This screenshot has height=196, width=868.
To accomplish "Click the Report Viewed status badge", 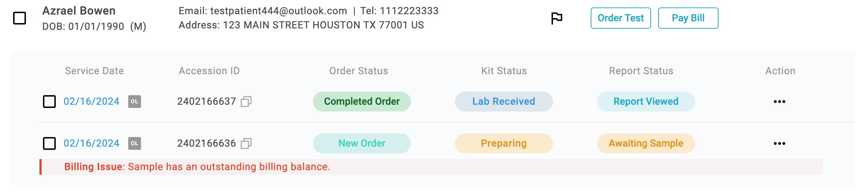I will tap(646, 102).
